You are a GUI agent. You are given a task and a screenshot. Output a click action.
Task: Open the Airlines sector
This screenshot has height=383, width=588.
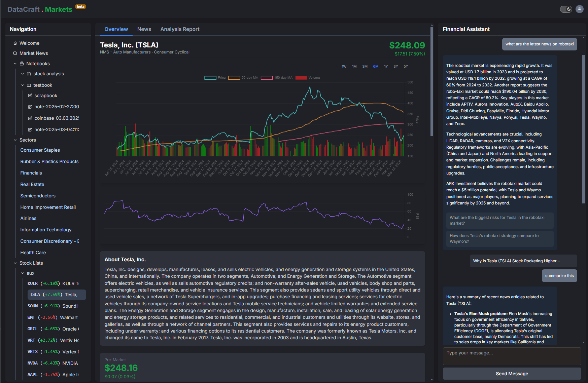(x=28, y=218)
